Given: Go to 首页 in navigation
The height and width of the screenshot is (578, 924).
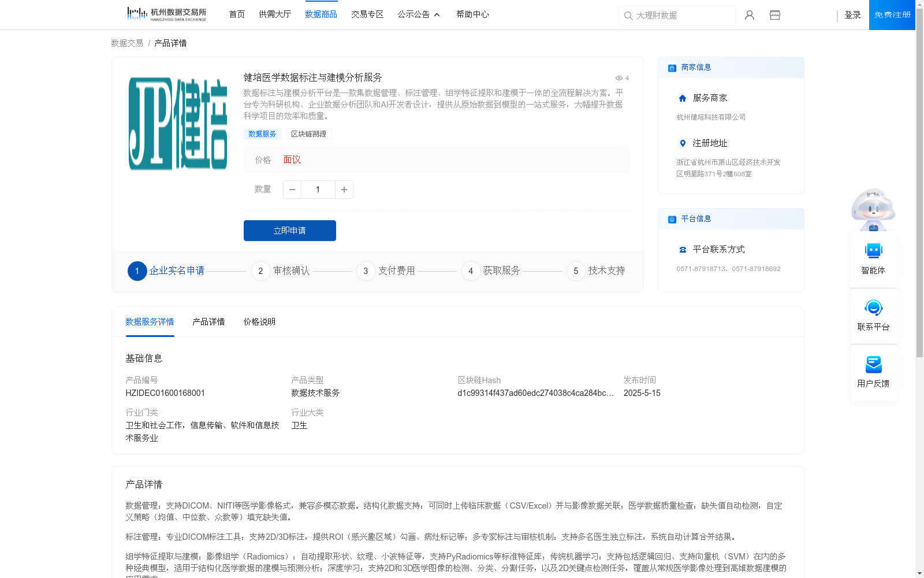Looking at the screenshot, I should (x=237, y=14).
